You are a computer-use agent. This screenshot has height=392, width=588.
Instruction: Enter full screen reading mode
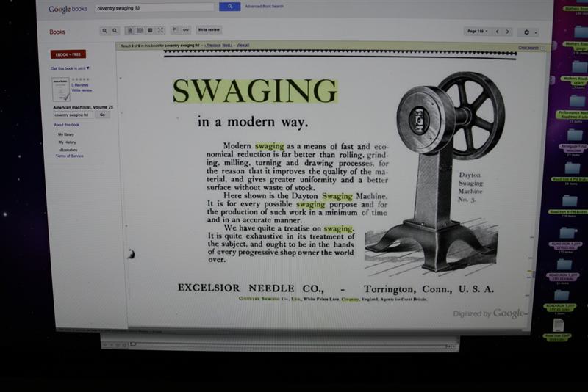[x=160, y=30]
